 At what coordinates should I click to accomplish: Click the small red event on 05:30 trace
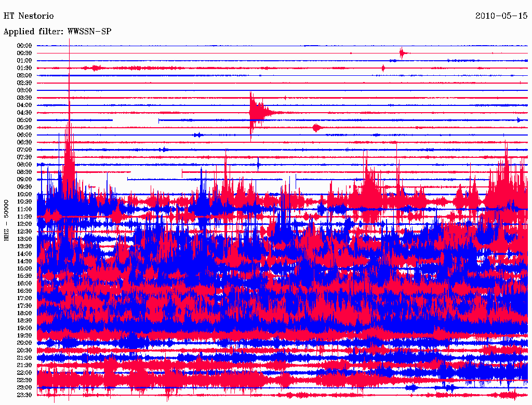(317, 127)
